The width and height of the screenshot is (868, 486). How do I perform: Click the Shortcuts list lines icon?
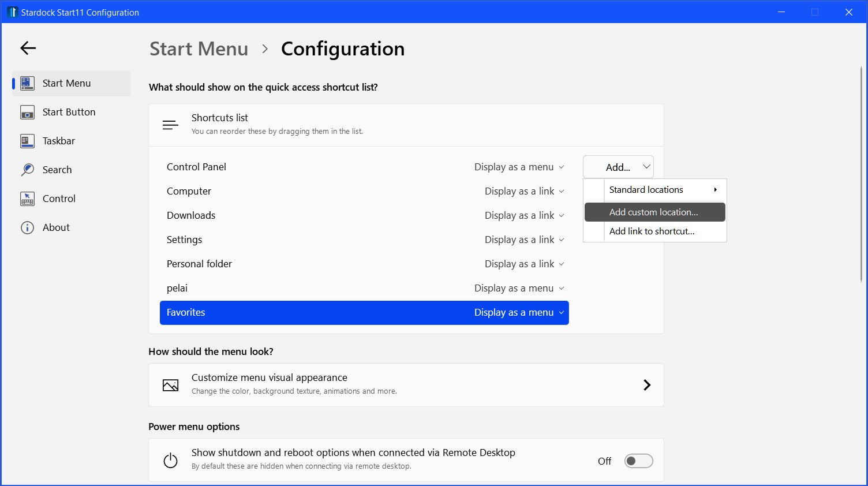pos(170,125)
